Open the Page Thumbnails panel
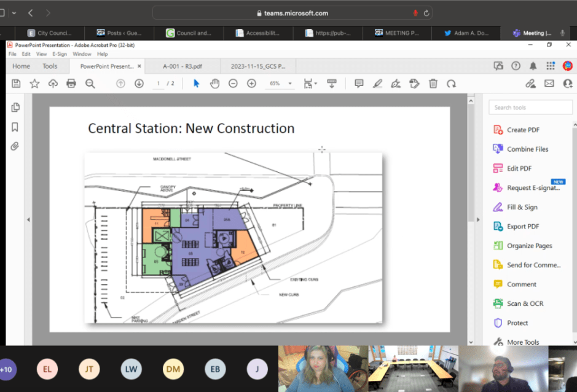577x392 pixels. [15, 108]
